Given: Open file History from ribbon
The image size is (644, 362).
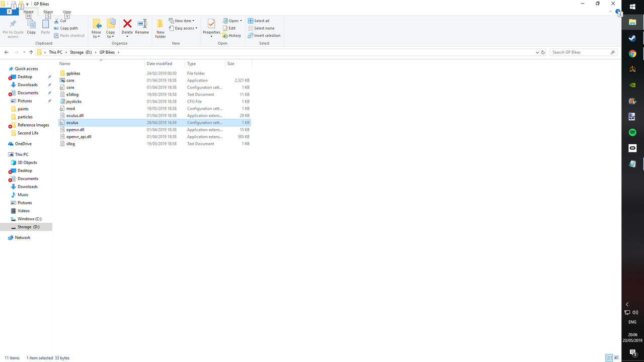Looking at the screenshot, I should [232, 36].
